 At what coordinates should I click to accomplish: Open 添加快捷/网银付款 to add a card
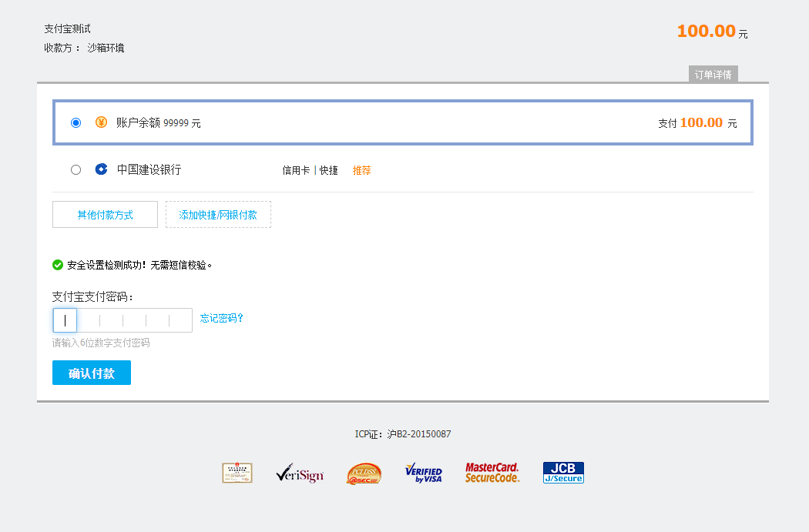218,214
